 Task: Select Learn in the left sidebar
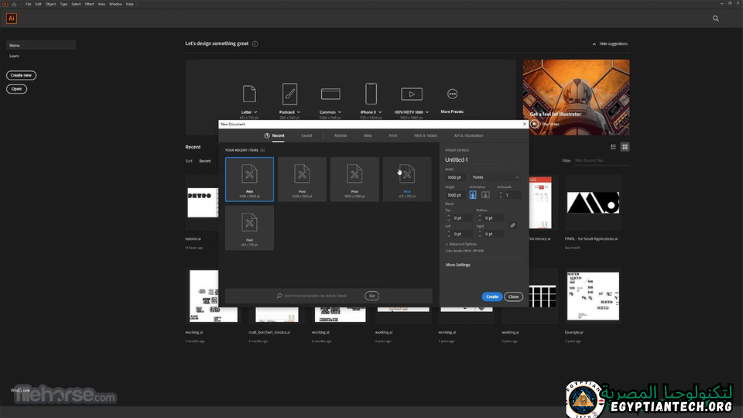[x=14, y=56]
